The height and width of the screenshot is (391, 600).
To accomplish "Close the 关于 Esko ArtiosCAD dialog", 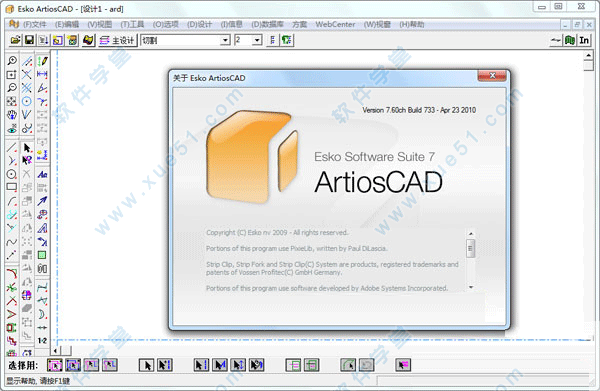I will 492,75.
